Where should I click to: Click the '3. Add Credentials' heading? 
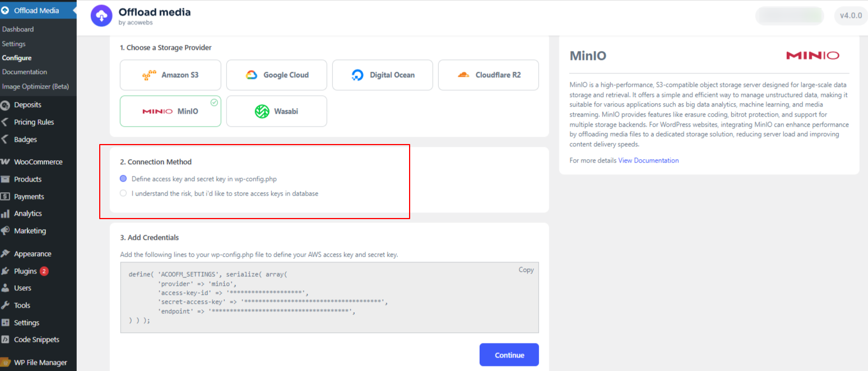click(x=150, y=238)
